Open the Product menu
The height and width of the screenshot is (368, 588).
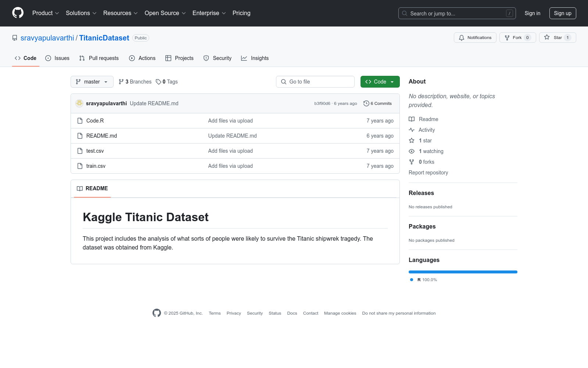coord(46,13)
